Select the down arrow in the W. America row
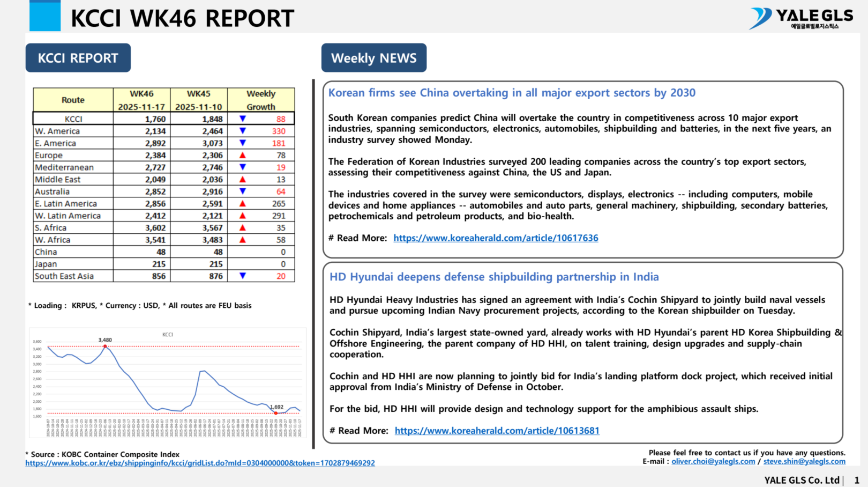 pyautogui.click(x=243, y=131)
